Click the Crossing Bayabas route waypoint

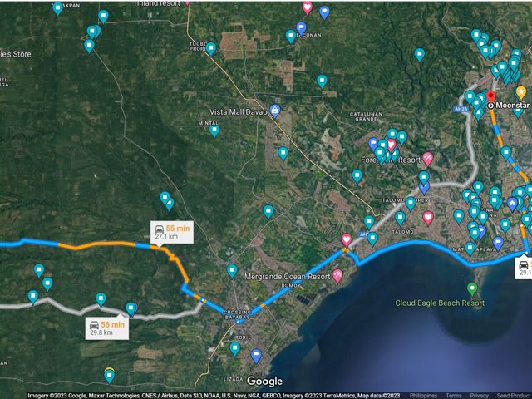click(239, 321)
